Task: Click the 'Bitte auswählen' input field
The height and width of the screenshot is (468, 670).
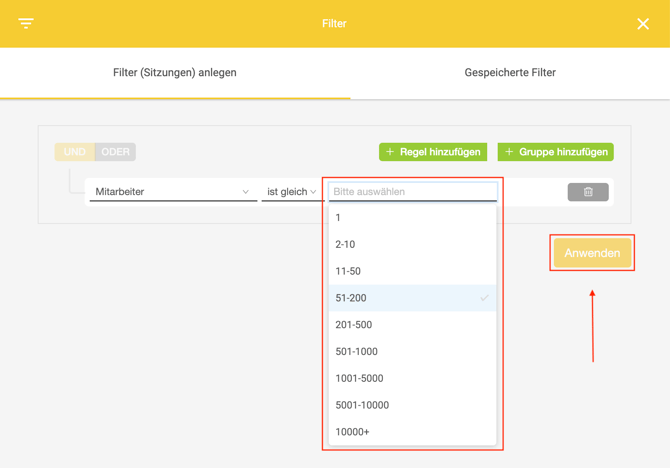Action: click(412, 192)
